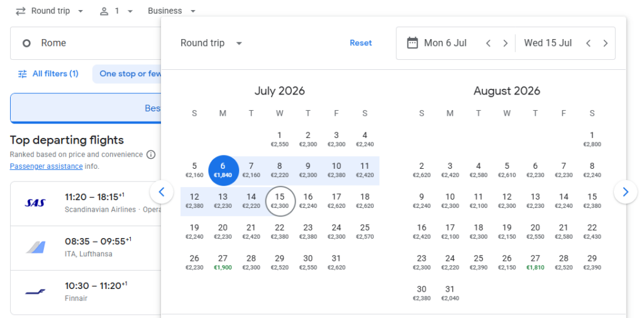Click the SAS airline logo
The height and width of the screenshot is (318, 644).
click(x=35, y=203)
